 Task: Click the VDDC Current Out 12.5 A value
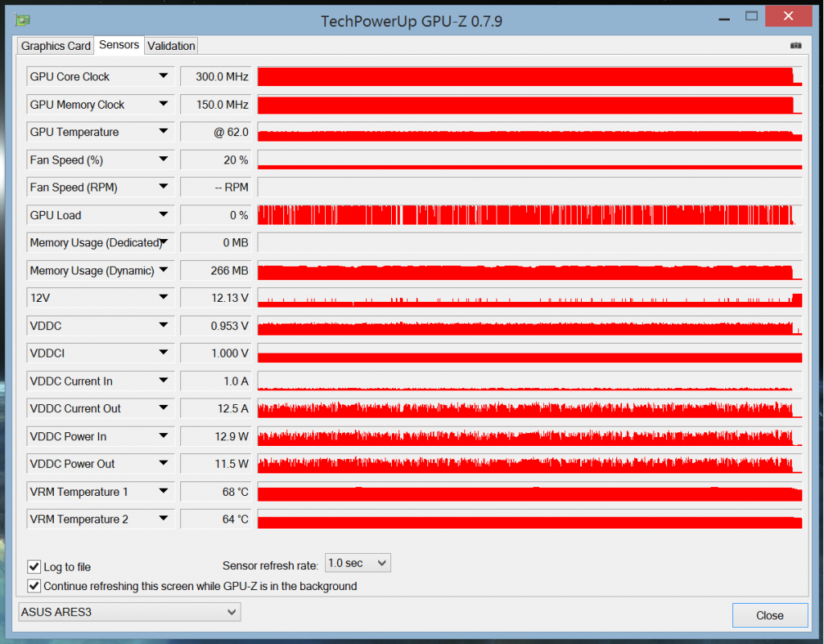[x=216, y=408]
